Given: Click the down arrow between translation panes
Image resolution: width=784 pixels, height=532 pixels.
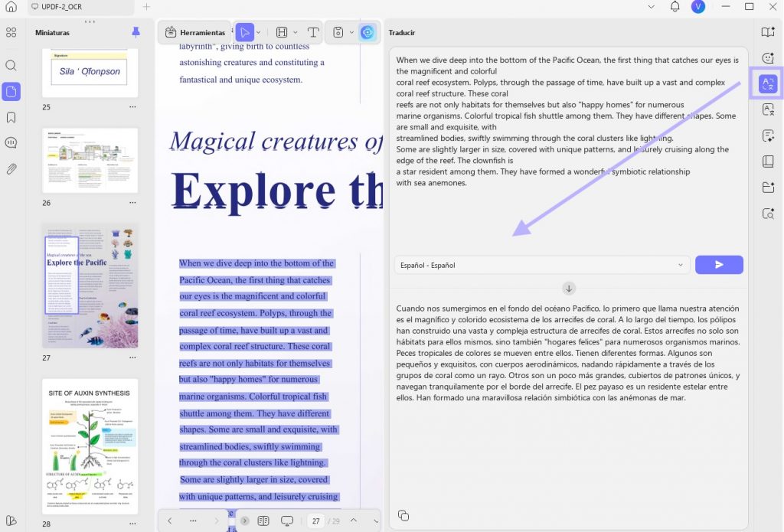Looking at the screenshot, I should click(x=569, y=289).
